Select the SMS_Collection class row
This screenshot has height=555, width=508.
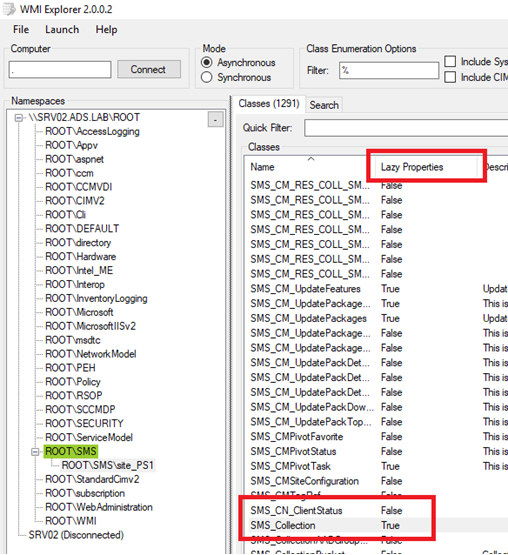click(x=377, y=525)
